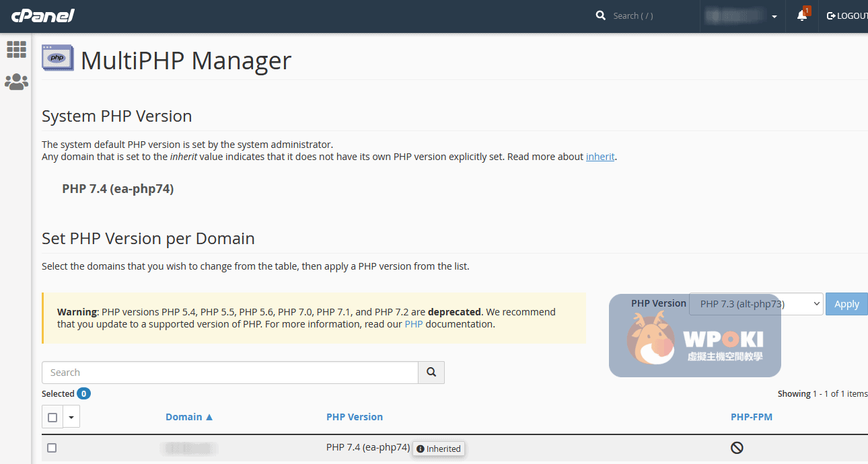Toggle the select-all domains checkbox
868x464 pixels.
[52, 417]
